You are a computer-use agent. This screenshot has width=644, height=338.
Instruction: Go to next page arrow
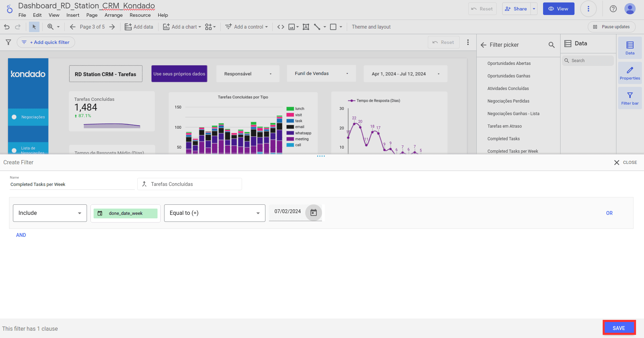pyautogui.click(x=112, y=27)
